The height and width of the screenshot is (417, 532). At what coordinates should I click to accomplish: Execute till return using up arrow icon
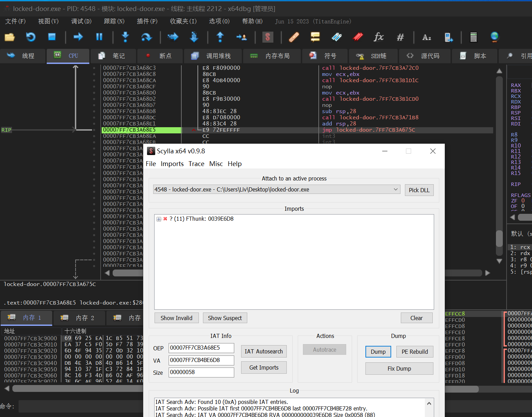tap(220, 37)
